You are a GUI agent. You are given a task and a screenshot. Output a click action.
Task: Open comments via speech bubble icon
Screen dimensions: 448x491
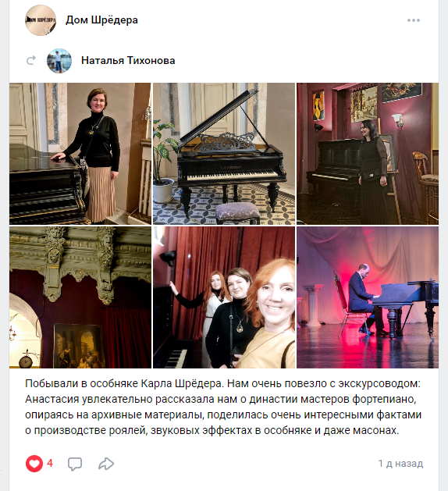[x=75, y=464]
